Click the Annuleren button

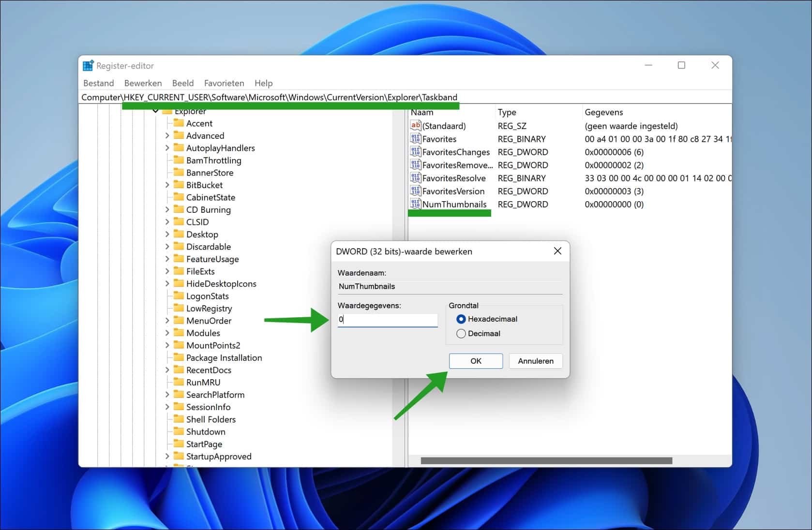click(x=536, y=361)
